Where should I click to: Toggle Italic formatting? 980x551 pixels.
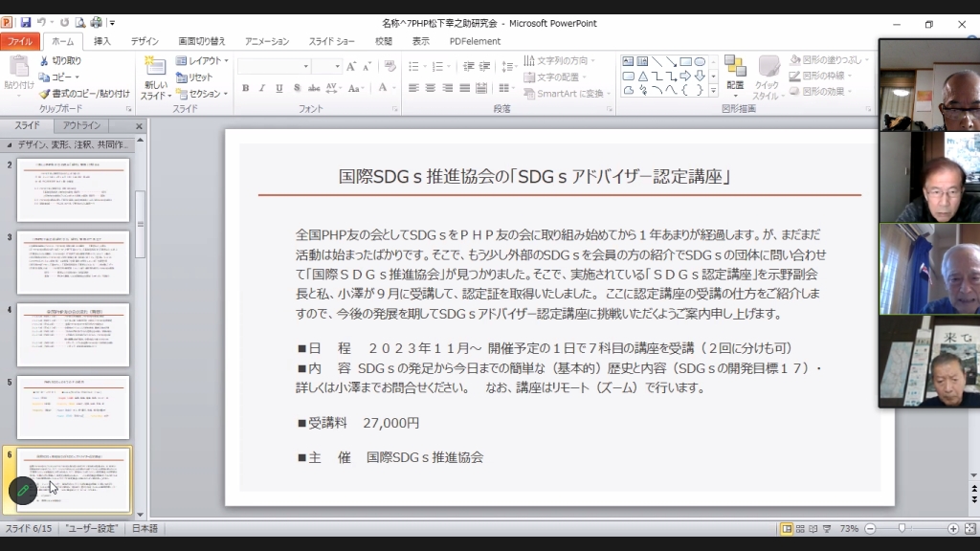[x=262, y=88]
